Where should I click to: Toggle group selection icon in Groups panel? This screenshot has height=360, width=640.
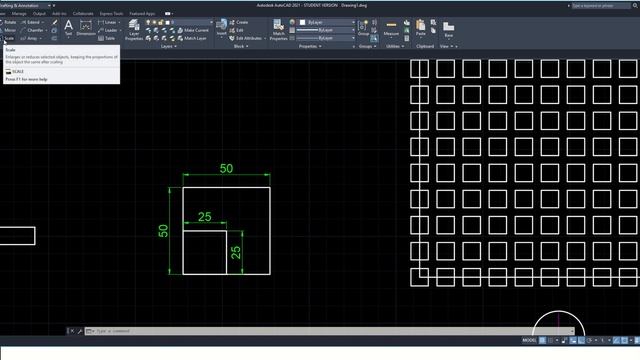click(374, 38)
